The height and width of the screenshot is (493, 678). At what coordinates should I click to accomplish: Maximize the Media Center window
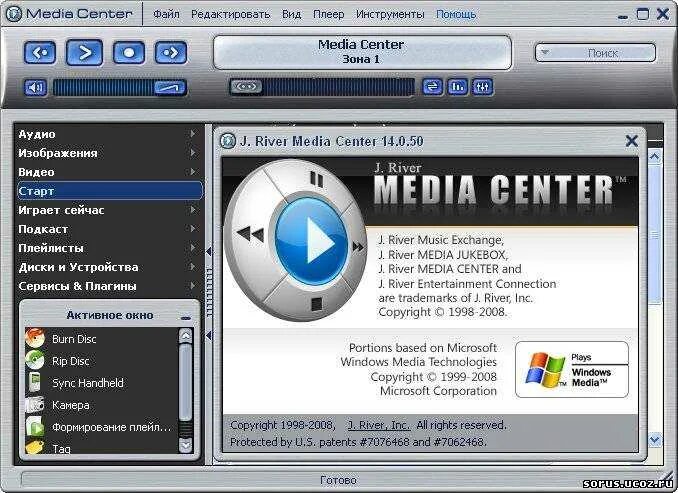(x=643, y=14)
